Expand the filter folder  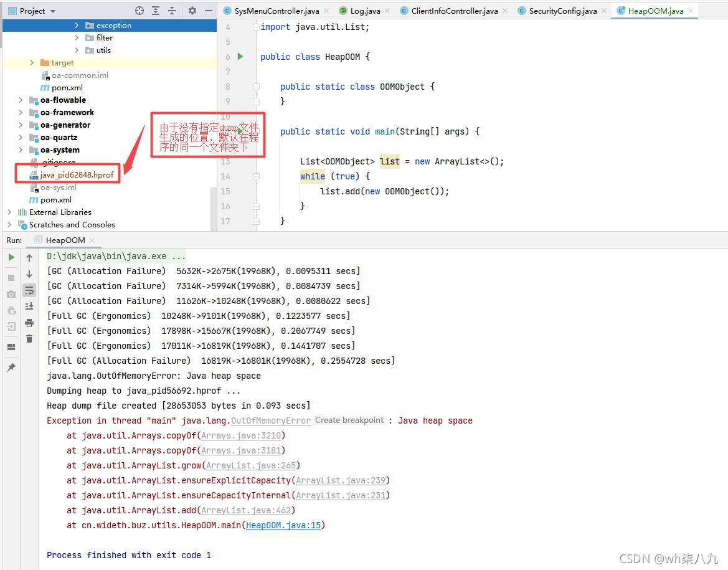click(x=77, y=37)
